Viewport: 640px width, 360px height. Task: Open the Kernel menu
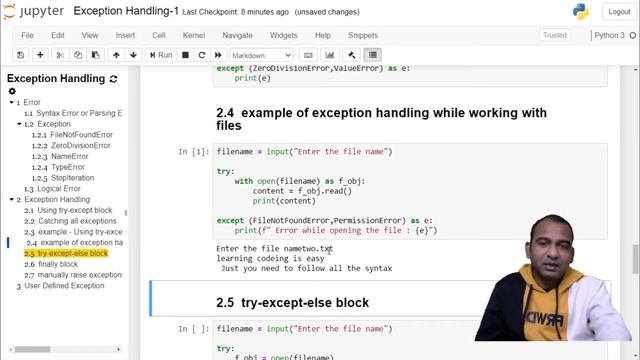point(194,36)
